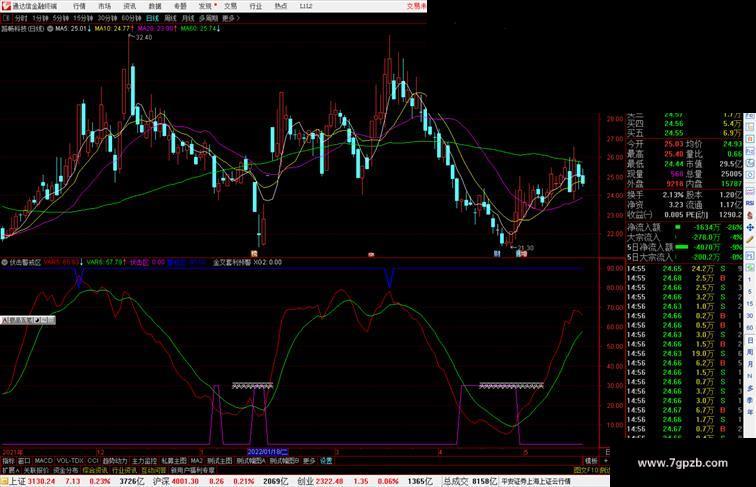756x487 pixels.
Task: Select the 周 period button in right sidebar
Action: click(x=750, y=352)
